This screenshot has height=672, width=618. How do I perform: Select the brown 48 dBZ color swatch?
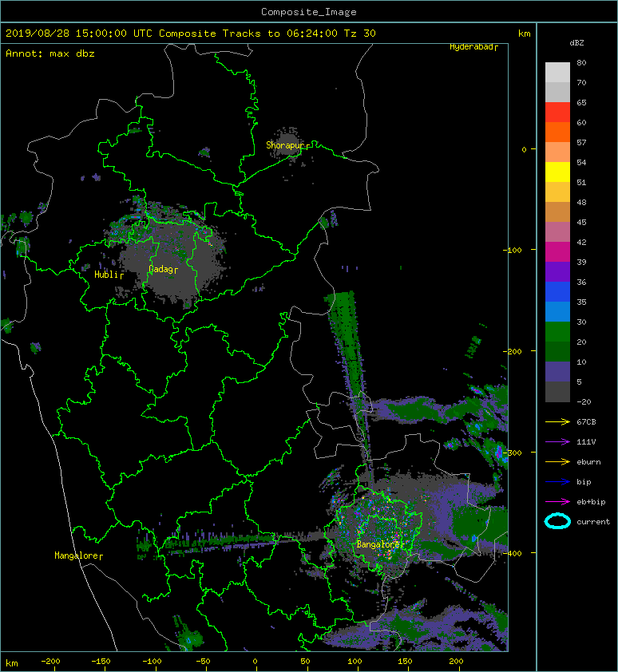point(557,211)
